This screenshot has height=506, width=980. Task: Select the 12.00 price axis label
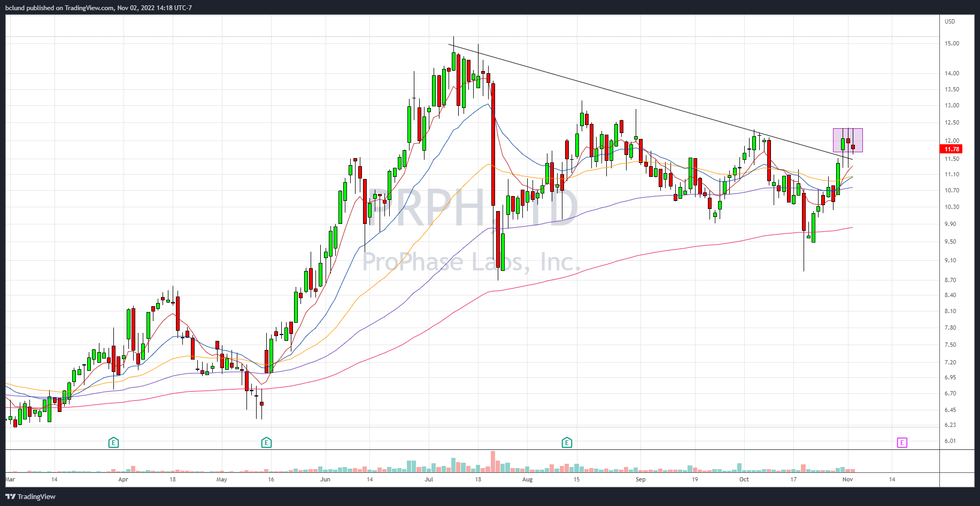coord(952,141)
